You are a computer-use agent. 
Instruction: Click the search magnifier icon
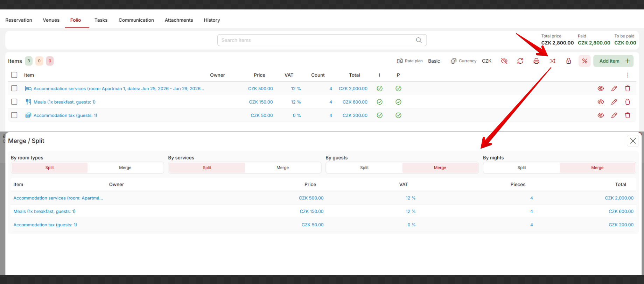pos(419,40)
